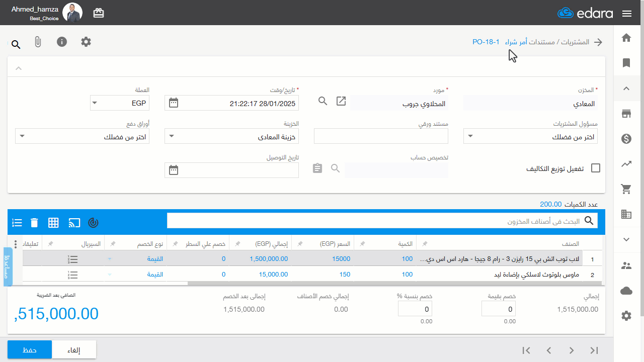Open خزينة المعادى treasury dropdown
The height and width of the screenshot is (362, 644).
[x=231, y=136]
